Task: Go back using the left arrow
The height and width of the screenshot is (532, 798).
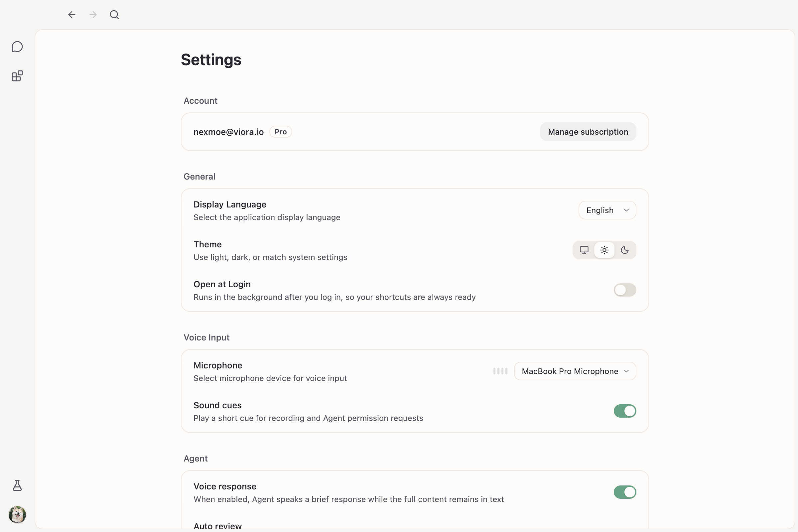Action: click(x=71, y=15)
